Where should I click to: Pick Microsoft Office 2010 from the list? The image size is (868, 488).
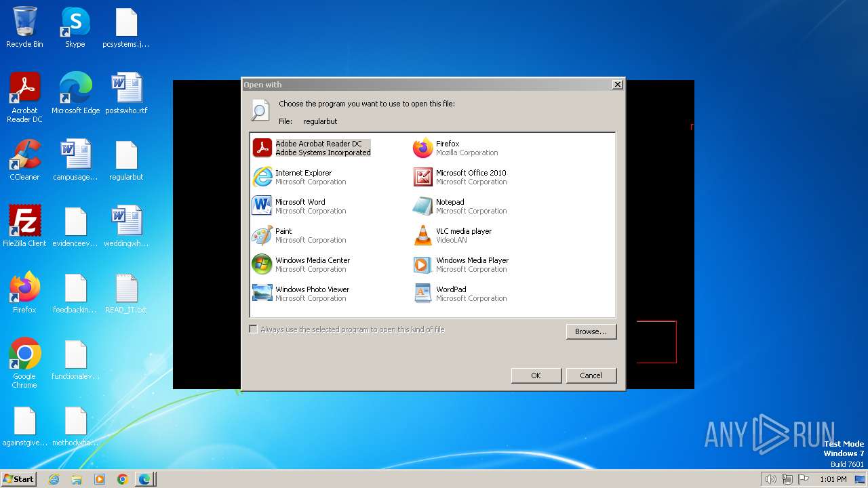click(460, 177)
